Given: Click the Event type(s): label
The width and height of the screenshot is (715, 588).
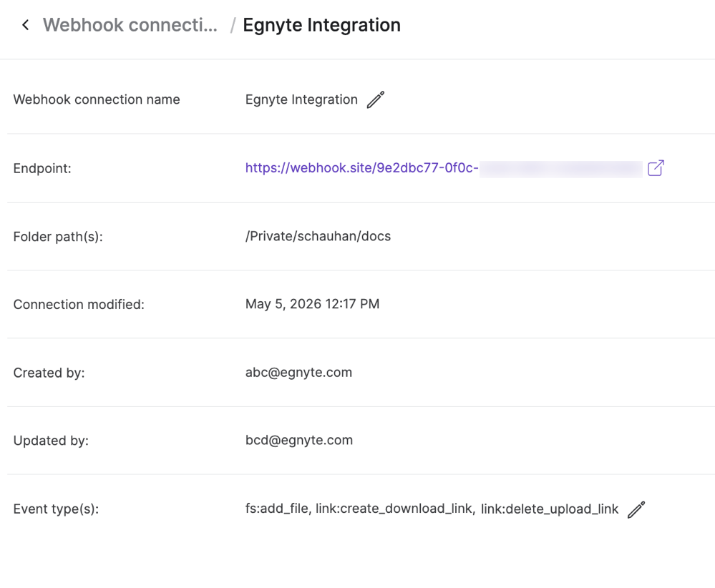Looking at the screenshot, I should [56, 509].
